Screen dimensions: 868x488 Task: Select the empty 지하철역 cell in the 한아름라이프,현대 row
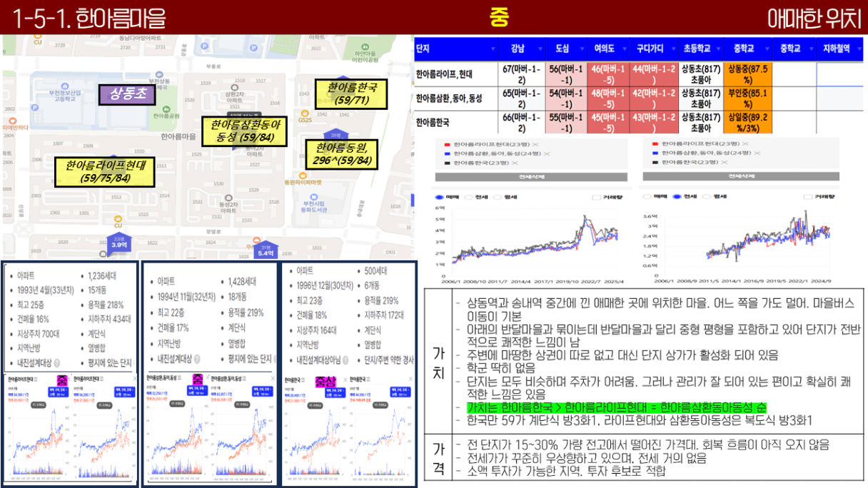(x=839, y=74)
